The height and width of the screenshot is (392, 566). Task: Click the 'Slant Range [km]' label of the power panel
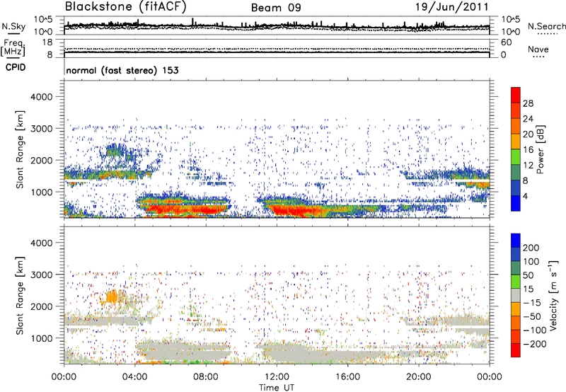20,149
